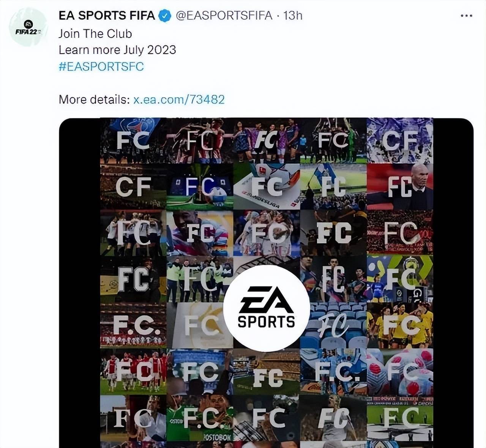Select the purple CF tile in top row
486x448 pixels.
[400, 141]
